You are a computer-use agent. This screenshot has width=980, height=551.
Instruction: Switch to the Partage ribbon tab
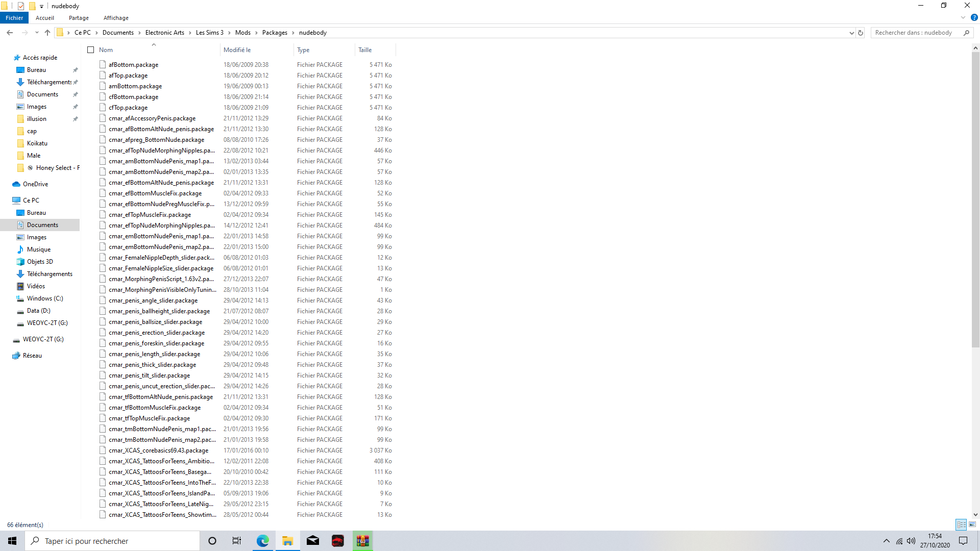(79, 18)
